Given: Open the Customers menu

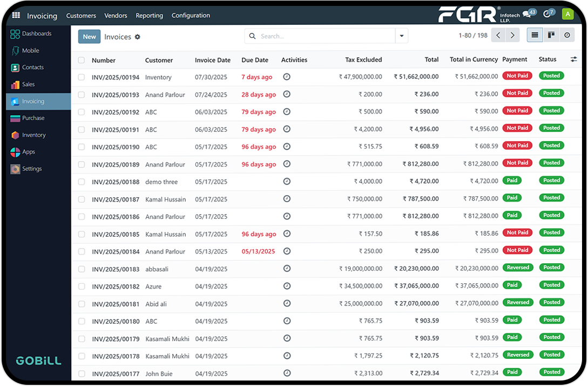Looking at the screenshot, I should click(81, 16).
